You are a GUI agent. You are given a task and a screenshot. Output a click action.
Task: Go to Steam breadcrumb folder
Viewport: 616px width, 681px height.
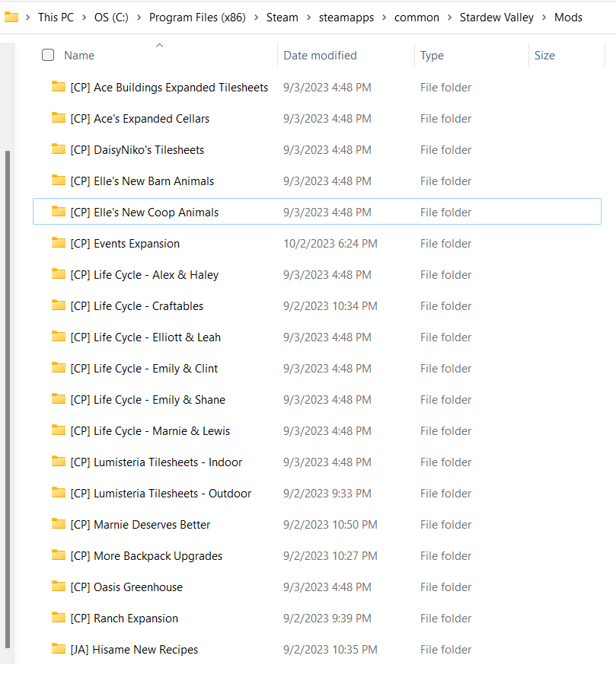282,18
